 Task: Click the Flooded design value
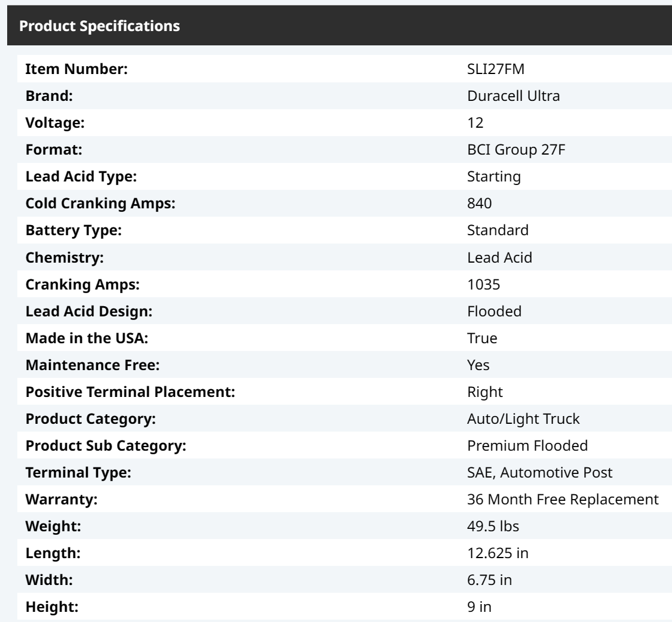[x=494, y=312]
